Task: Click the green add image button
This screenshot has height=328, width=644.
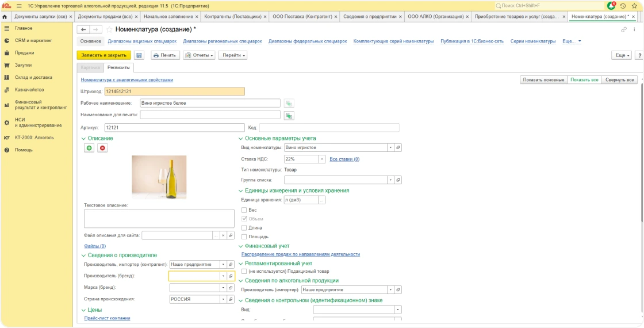Action: [x=89, y=148]
